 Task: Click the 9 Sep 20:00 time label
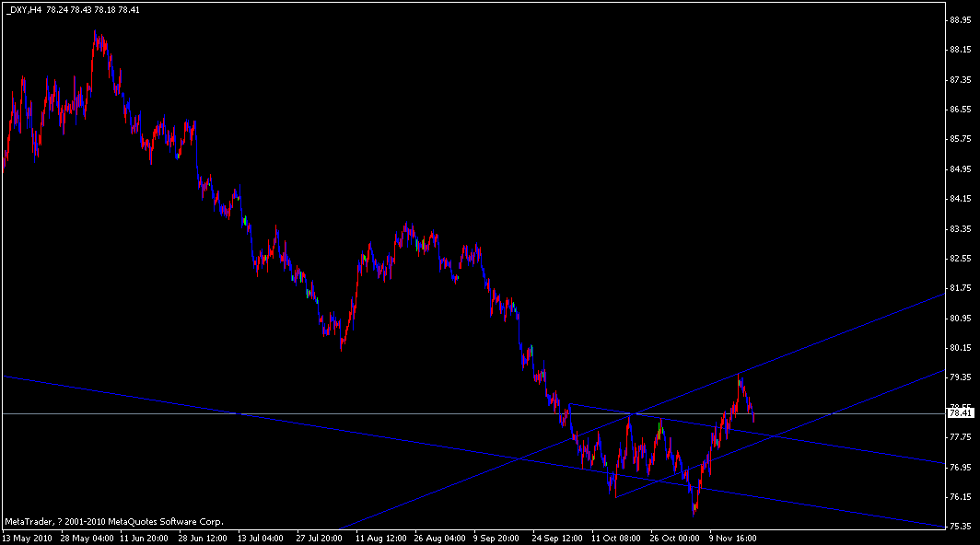[x=496, y=539]
